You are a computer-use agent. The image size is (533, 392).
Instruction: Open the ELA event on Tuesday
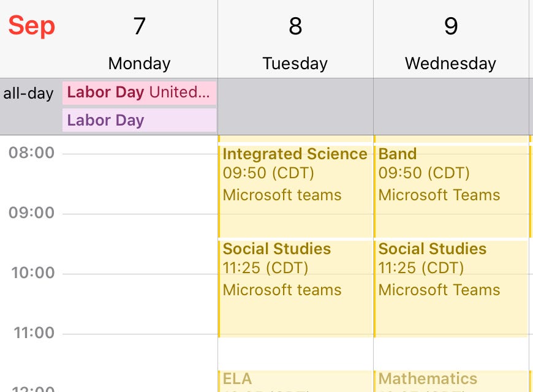pos(295,380)
